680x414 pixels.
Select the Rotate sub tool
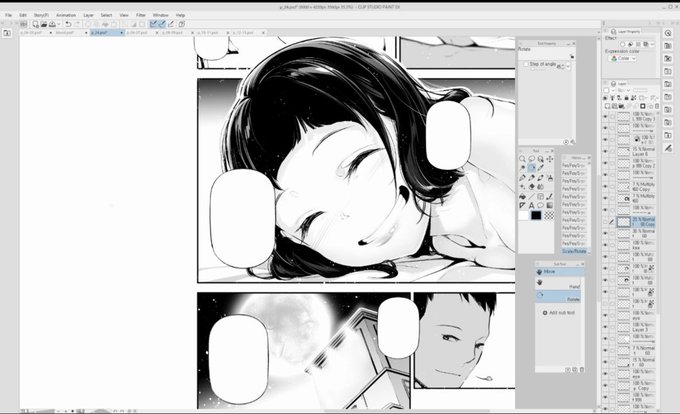click(x=559, y=296)
